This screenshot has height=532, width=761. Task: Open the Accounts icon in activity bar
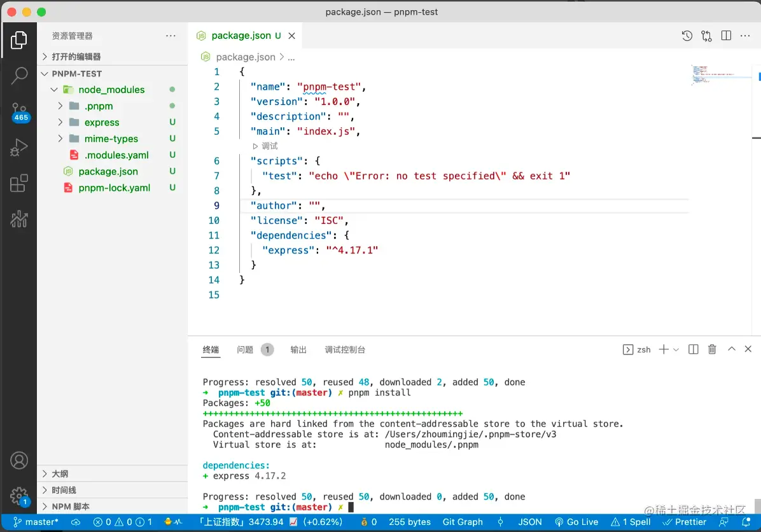[19, 460]
